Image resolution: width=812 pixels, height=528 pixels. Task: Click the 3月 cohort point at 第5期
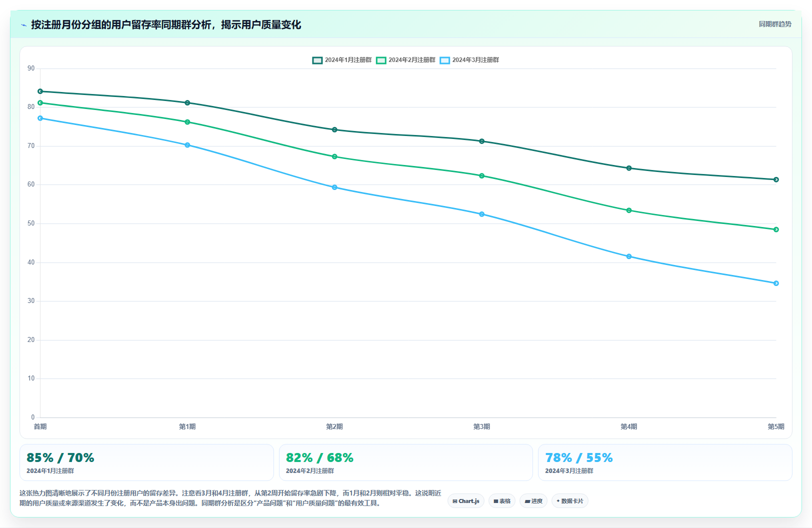click(x=776, y=283)
